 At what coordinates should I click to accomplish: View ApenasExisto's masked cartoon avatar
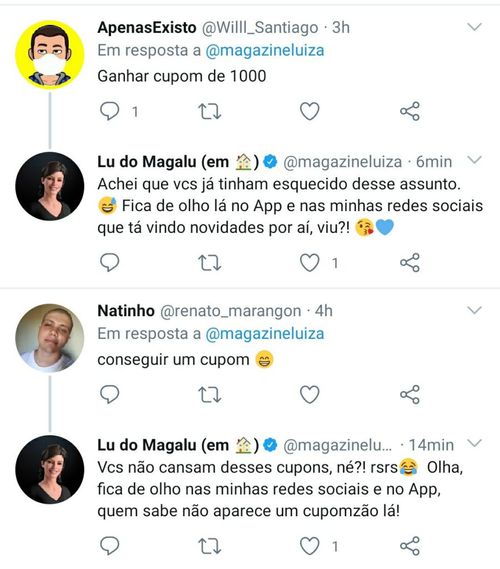(x=50, y=54)
